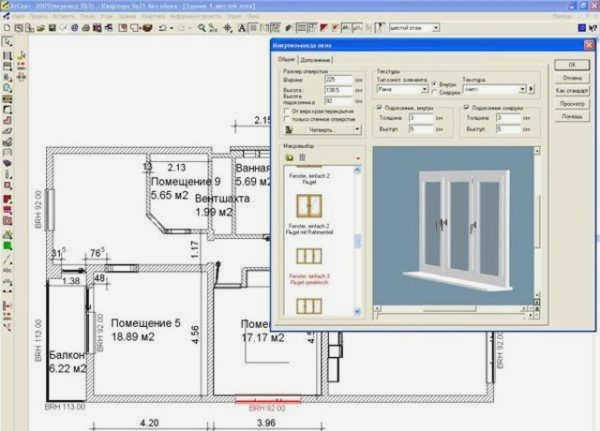Click the globe icon in the top toolbar
This screenshot has width=600, height=431.
(x=75, y=28)
